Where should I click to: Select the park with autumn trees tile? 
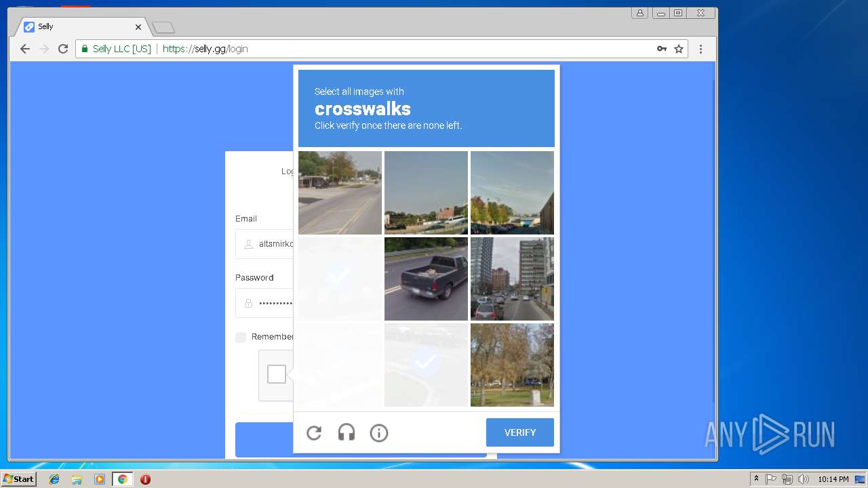(x=512, y=365)
